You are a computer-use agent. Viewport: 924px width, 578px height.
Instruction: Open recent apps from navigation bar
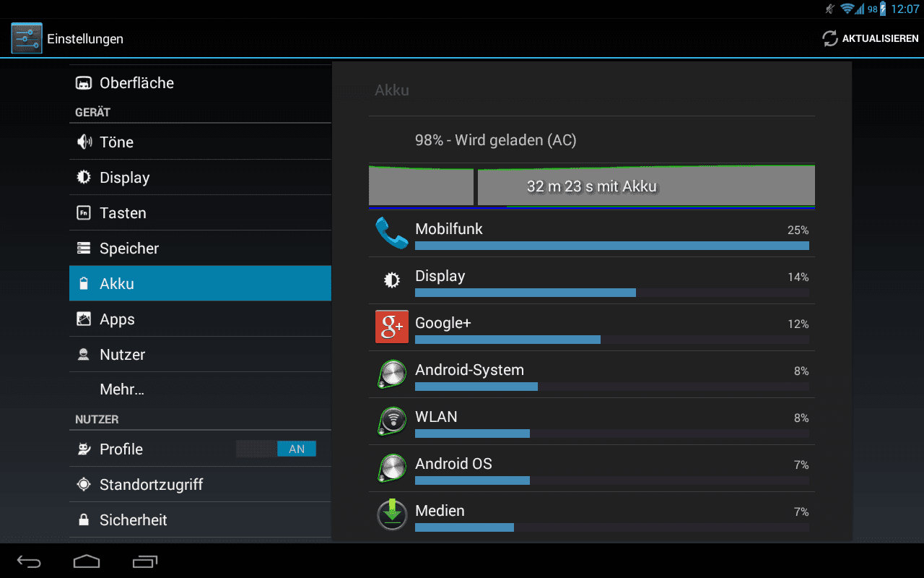point(145,561)
